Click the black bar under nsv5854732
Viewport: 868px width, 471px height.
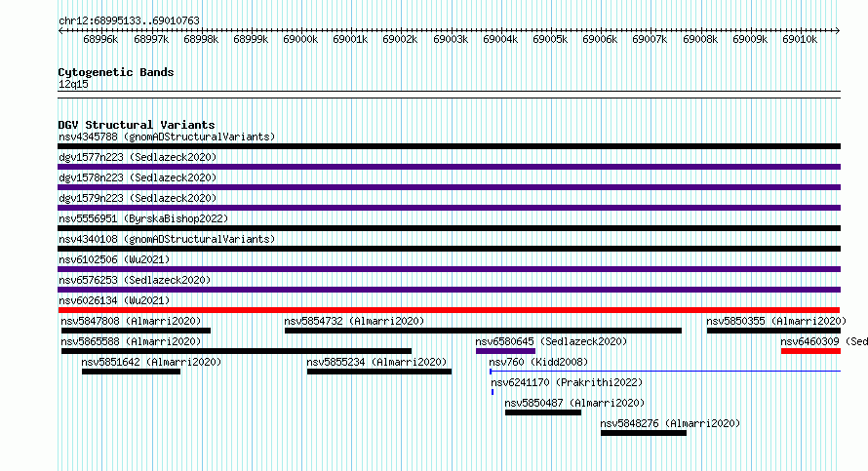click(x=483, y=331)
